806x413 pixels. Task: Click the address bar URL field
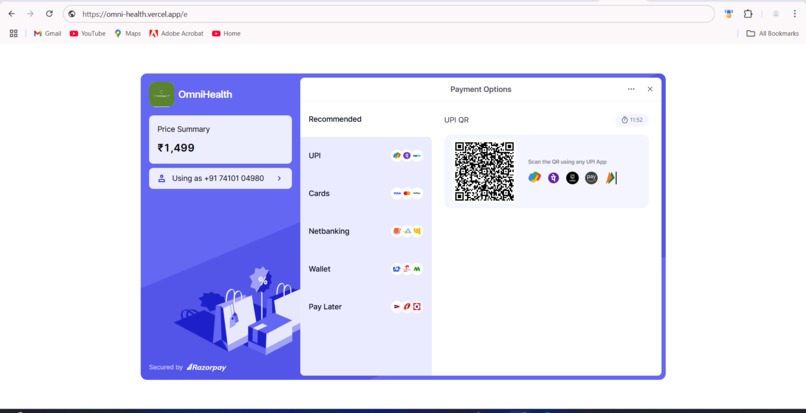389,14
